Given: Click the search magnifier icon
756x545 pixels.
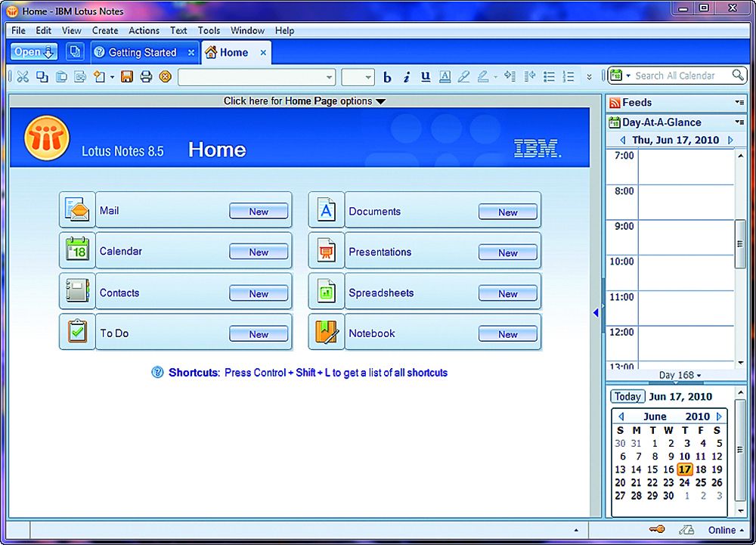Looking at the screenshot, I should pyautogui.click(x=738, y=75).
